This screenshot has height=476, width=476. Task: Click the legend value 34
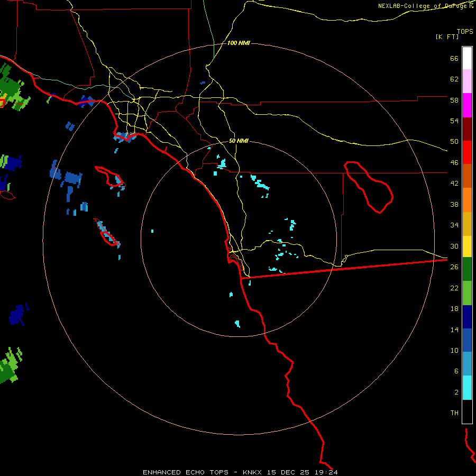click(454, 225)
